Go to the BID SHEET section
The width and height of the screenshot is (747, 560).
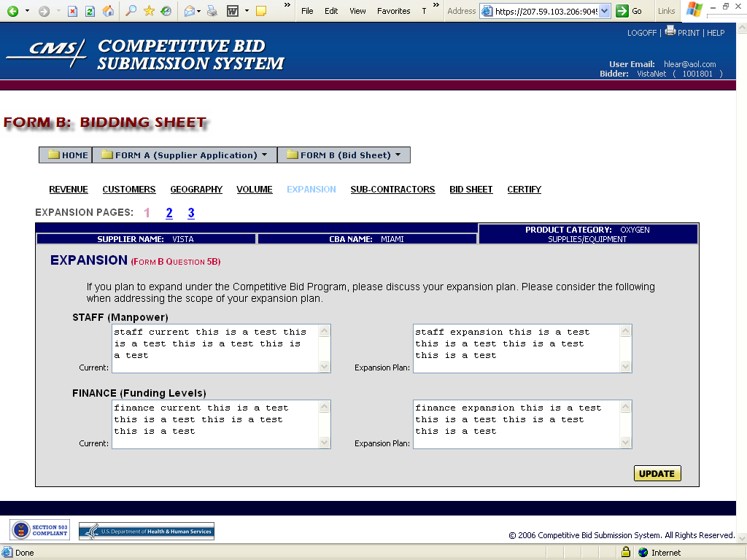coord(471,190)
